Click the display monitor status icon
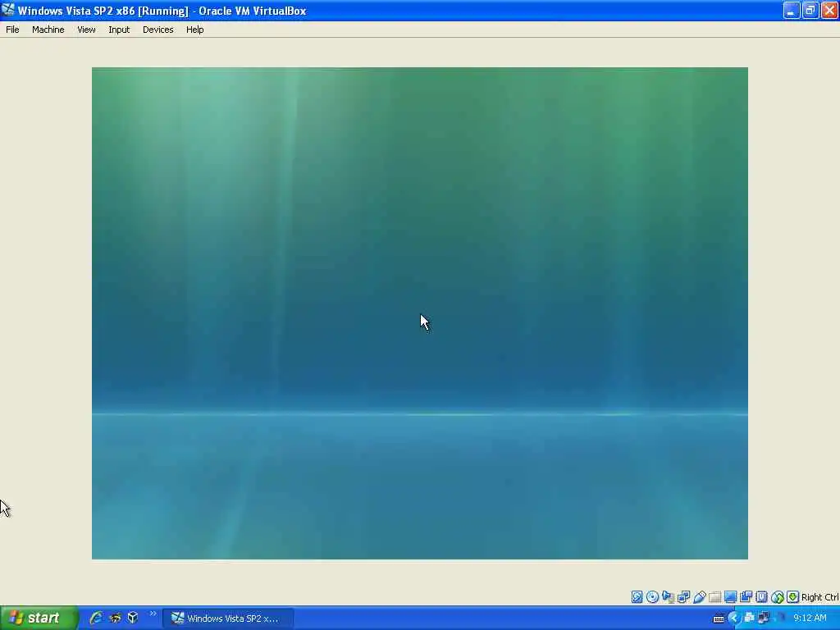Screen dimensions: 840x630 click(730, 597)
